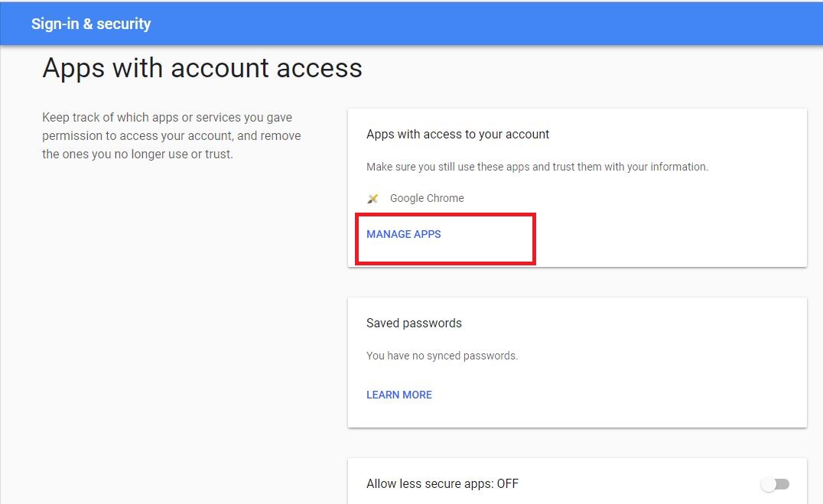Click the Saved passwords card title
The width and height of the screenshot is (823, 504).
pos(414,323)
